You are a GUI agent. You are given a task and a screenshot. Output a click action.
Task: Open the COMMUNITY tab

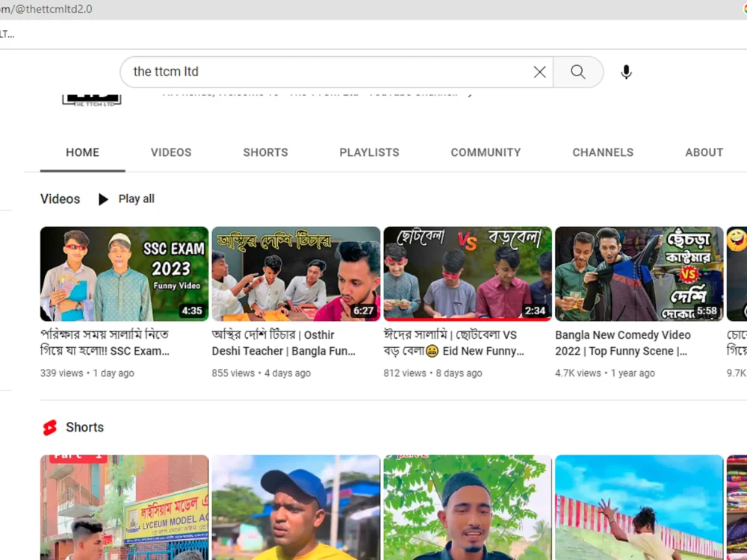[486, 152]
